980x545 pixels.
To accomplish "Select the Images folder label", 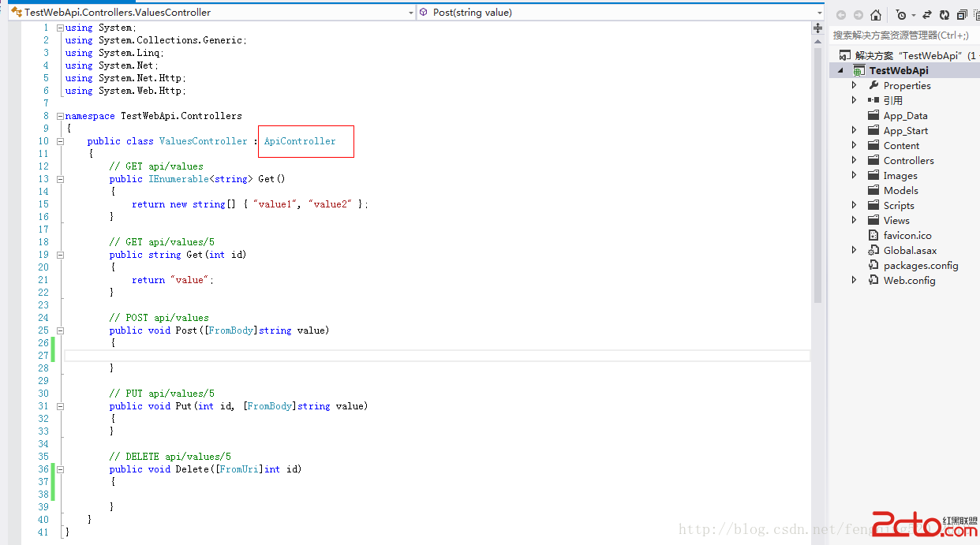I will click(x=900, y=176).
